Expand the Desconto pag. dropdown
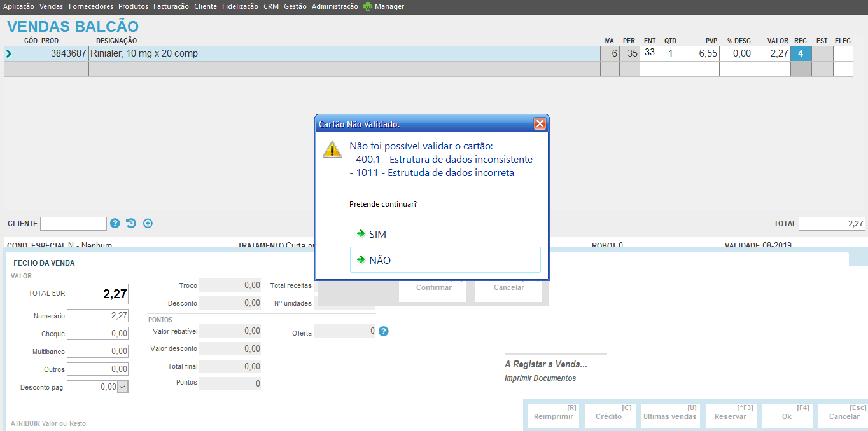868x431 pixels. [123, 387]
